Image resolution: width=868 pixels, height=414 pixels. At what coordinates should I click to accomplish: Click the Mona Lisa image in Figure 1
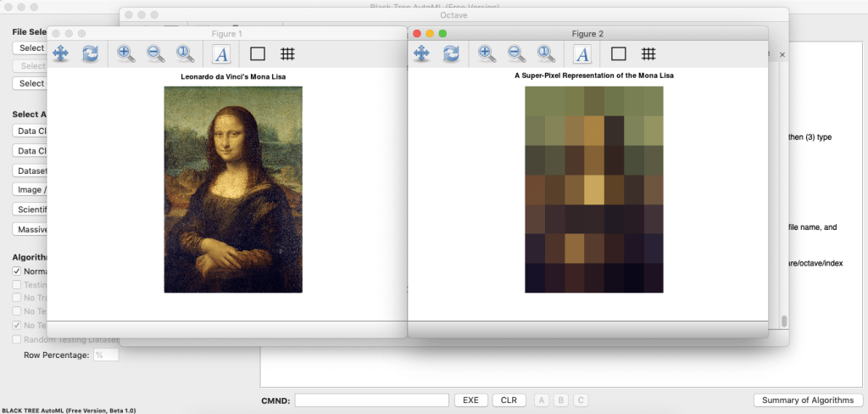click(233, 189)
